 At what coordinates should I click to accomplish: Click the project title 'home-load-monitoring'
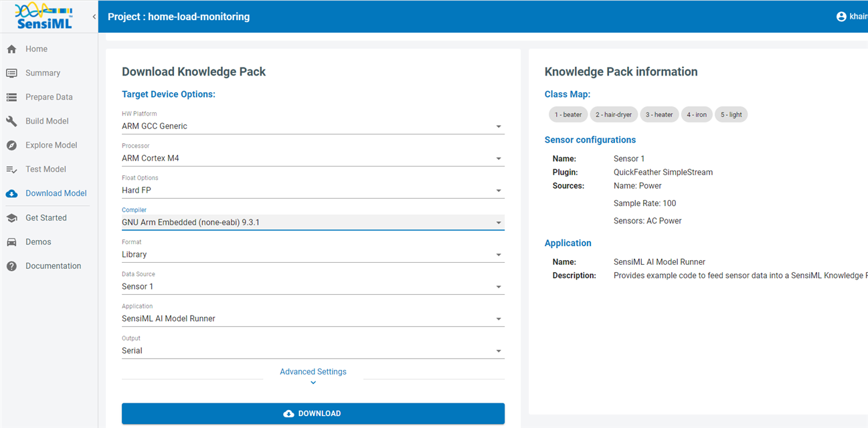tap(199, 17)
